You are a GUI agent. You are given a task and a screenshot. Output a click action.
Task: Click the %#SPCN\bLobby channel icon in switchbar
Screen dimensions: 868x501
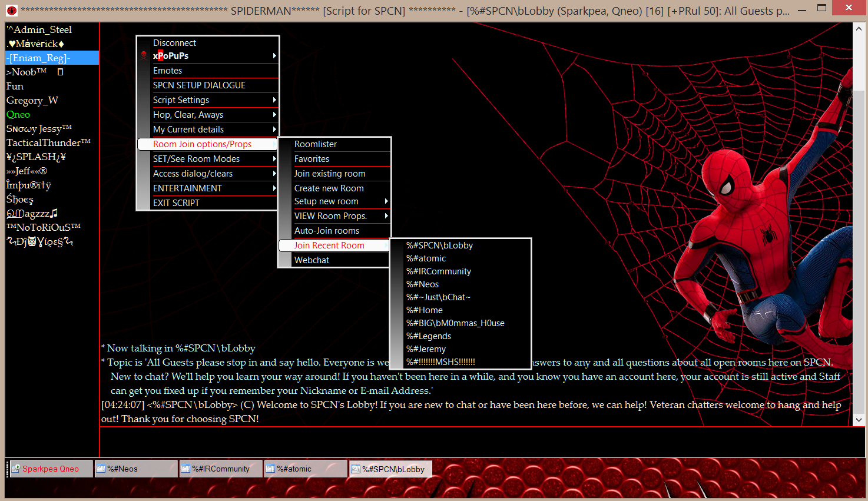(356, 469)
